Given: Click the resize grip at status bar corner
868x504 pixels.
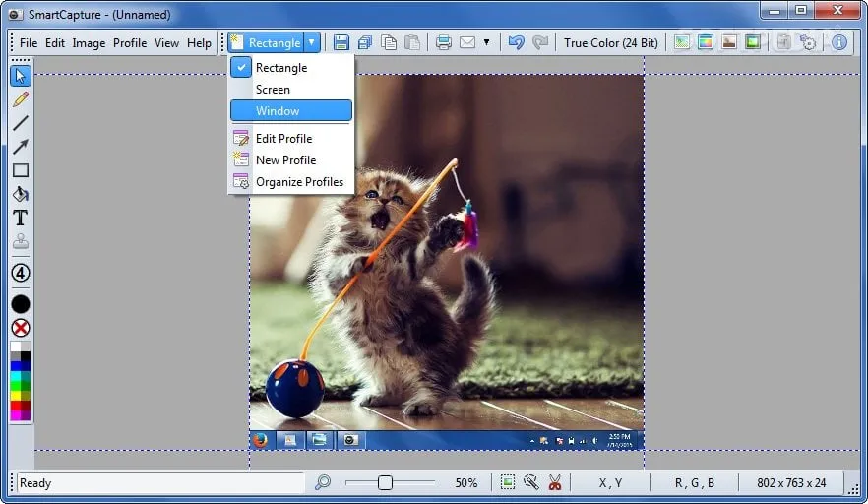Looking at the screenshot, I should pyautogui.click(x=853, y=488).
